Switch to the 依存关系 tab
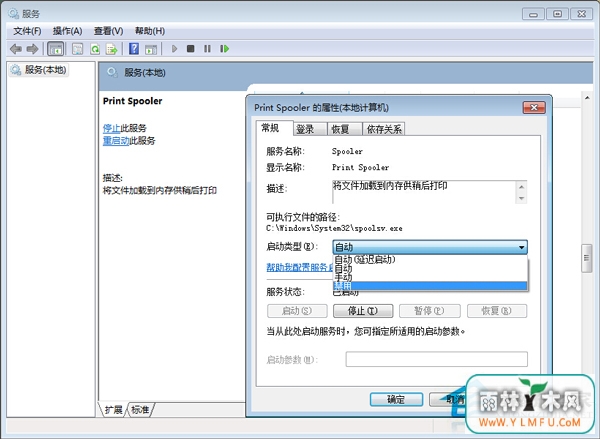Image resolution: width=600 pixels, height=439 pixels. (384, 129)
